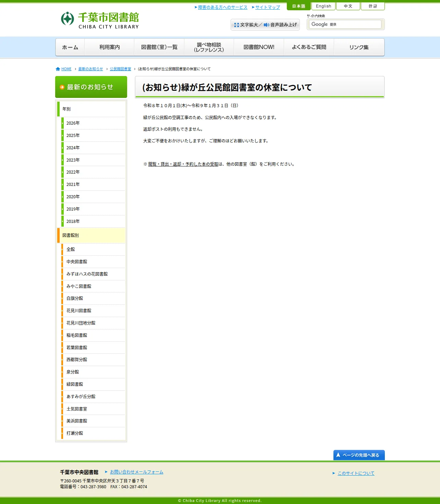Select 2021年 in the year list

click(93, 185)
